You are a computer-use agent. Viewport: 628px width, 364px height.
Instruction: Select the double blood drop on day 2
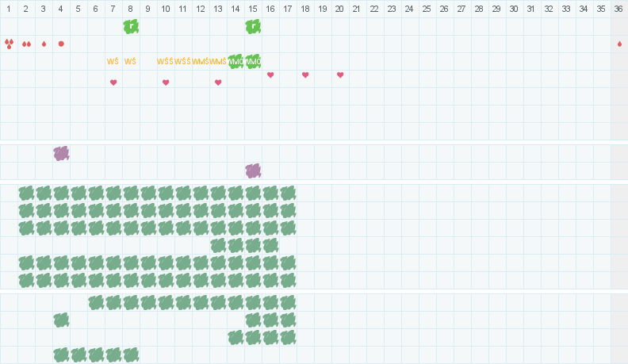(26, 44)
